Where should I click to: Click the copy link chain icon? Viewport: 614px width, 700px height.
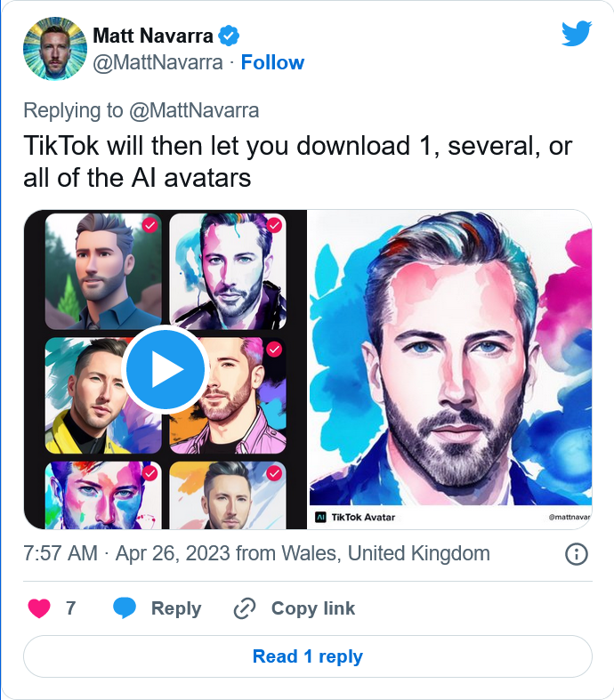coord(245,608)
